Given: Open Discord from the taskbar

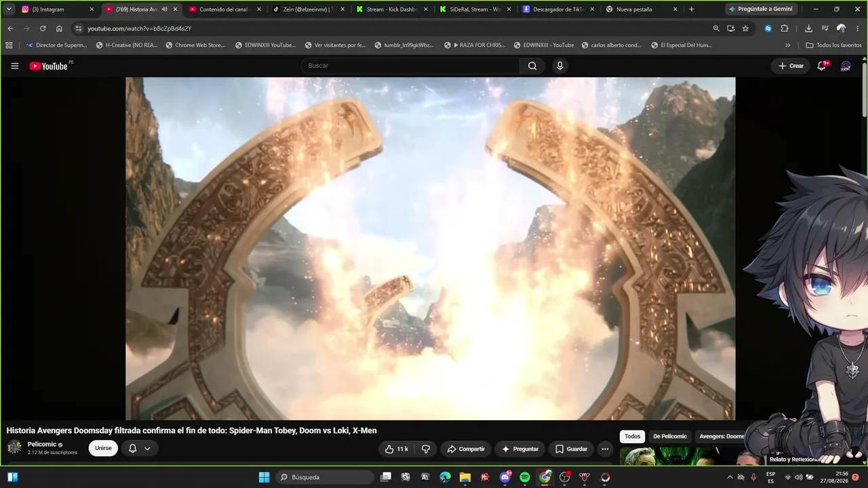Looking at the screenshot, I should [505, 477].
